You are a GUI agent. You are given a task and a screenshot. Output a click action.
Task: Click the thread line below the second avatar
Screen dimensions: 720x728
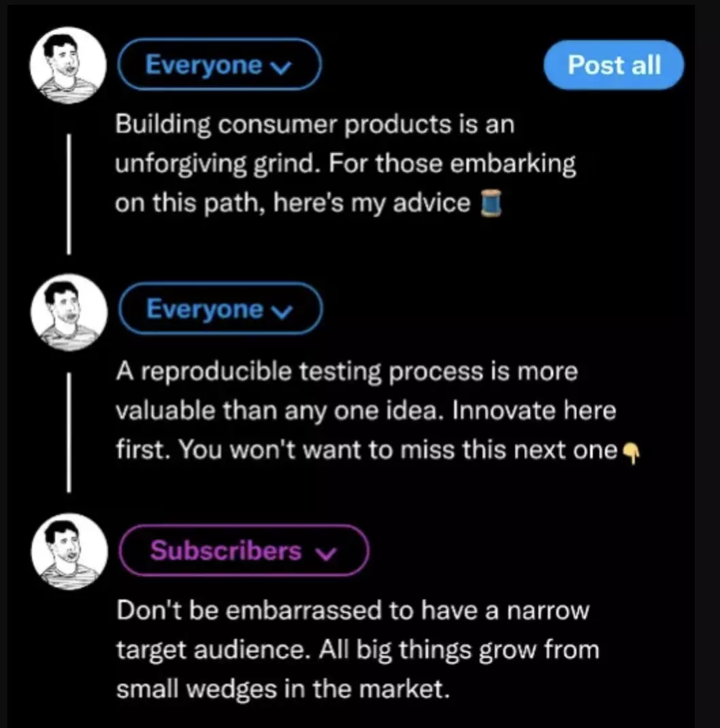[69, 431]
